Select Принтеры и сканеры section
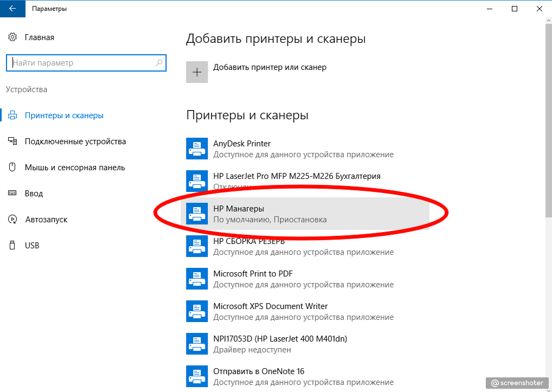The image size is (552, 392). coord(64,115)
